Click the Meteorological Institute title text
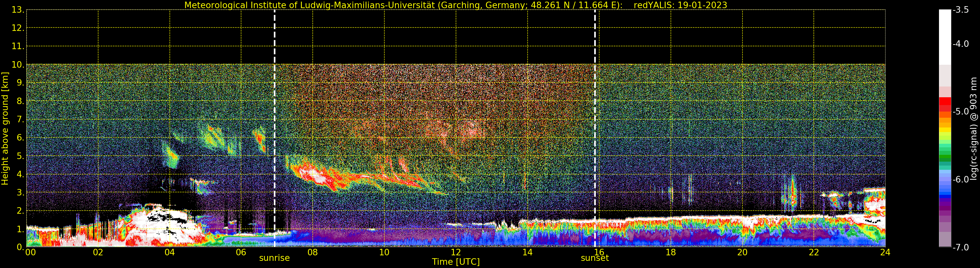The width and height of the screenshot is (980, 268). point(403,5)
